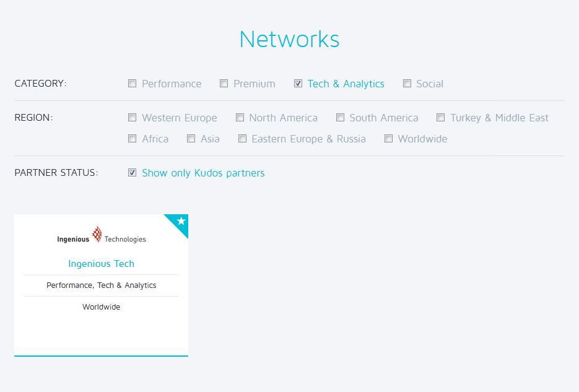Click the Tech & Analytics label text
This screenshot has height=392, width=579.
click(x=346, y=84)
